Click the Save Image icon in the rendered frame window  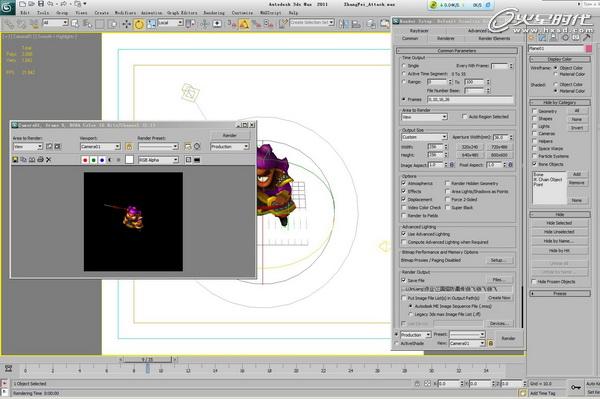point(15,160)
